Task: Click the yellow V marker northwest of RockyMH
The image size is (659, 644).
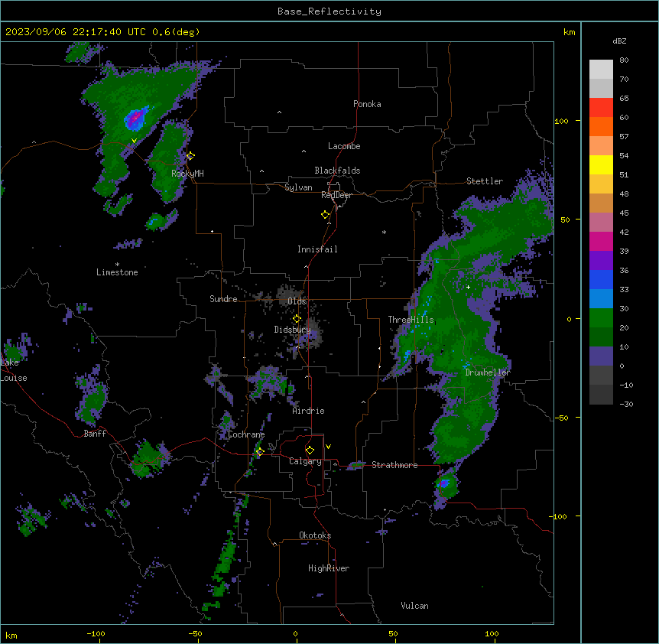Action: pos(134,141)
